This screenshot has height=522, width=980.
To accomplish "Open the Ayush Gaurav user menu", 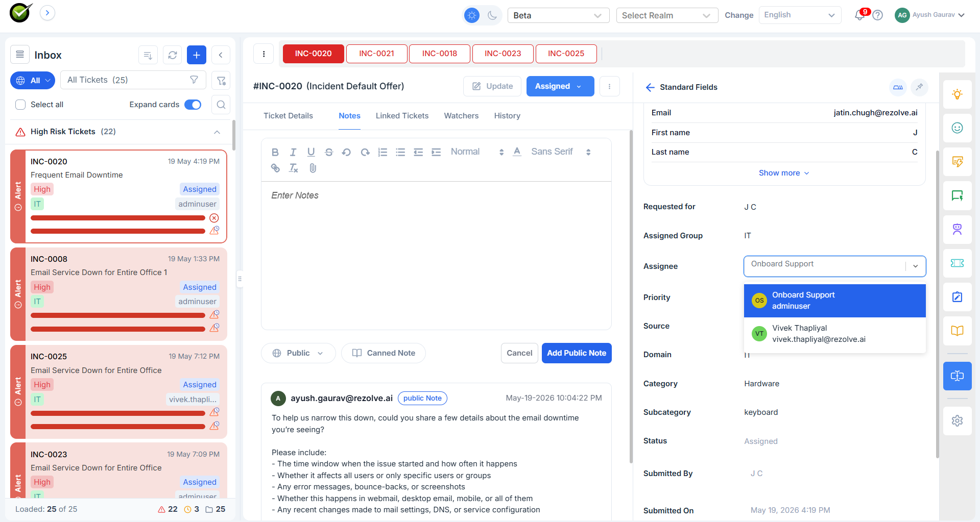I will click(929, 15).
